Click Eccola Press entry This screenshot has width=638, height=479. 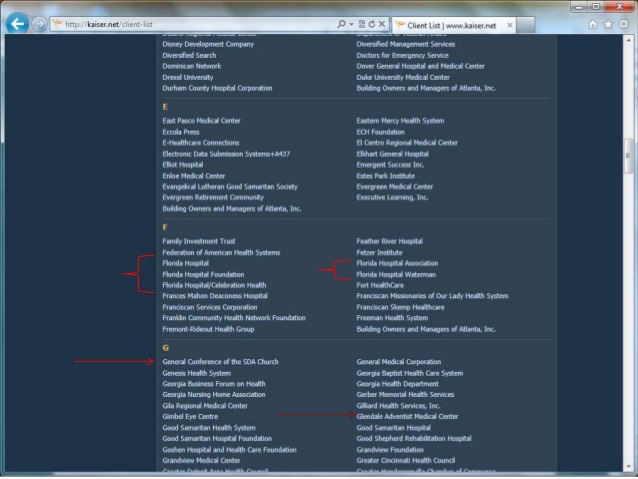pyautogui.click(x=181, y=132)
